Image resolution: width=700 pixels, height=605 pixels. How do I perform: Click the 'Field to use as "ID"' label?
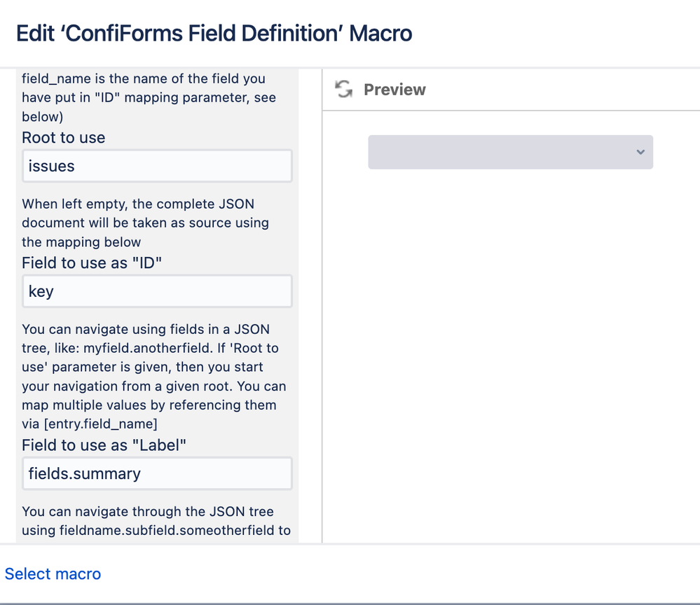click(92, 263)
